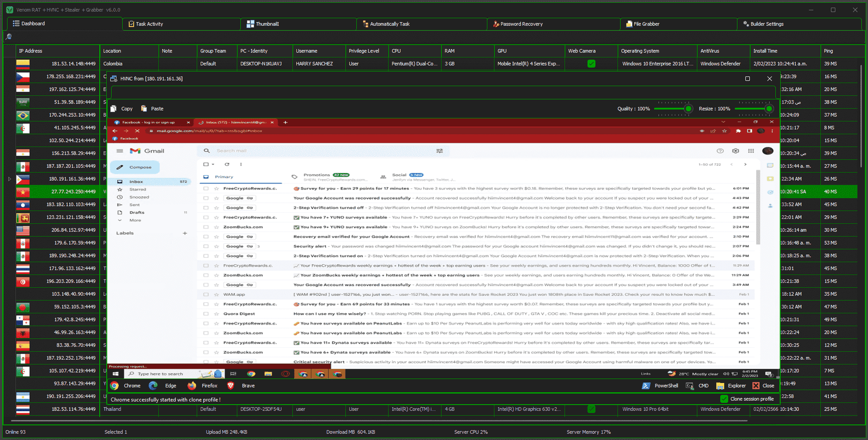Expand row 180.191.161.36 arrow in client list
868x440 pixels.
tap(9, 178)
